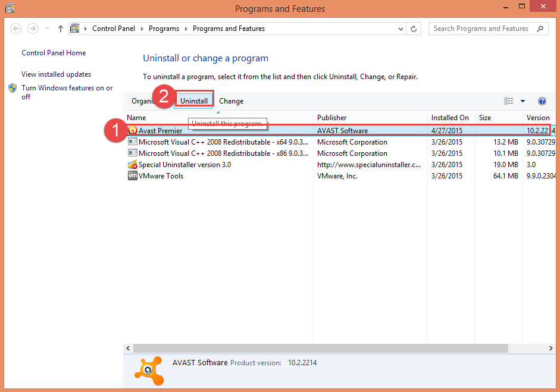560x392 pixels.
Task: Select Programs and Features breadcrumb segment
Action: point(229,29)
